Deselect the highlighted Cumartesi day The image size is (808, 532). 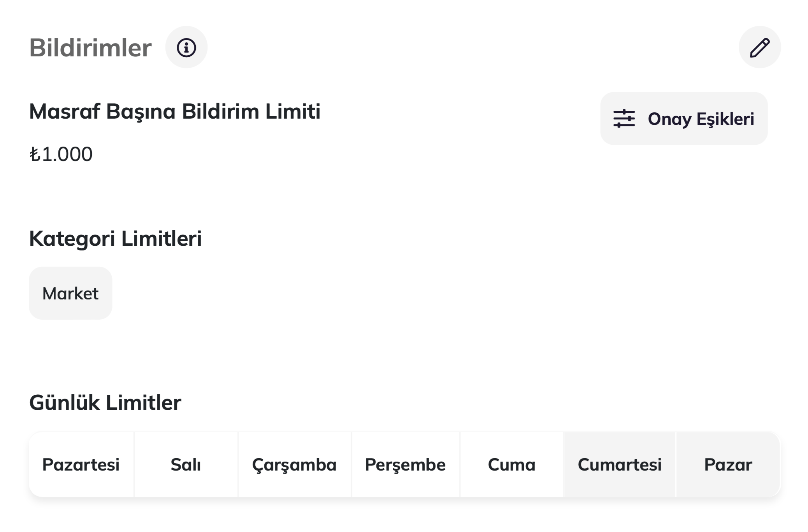coord(620,464)
